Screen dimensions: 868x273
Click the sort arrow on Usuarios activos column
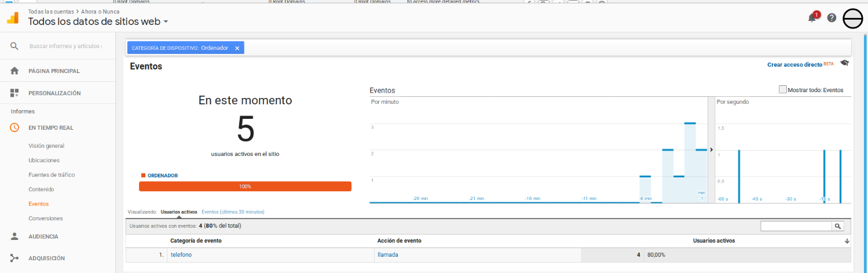[847, 241]
